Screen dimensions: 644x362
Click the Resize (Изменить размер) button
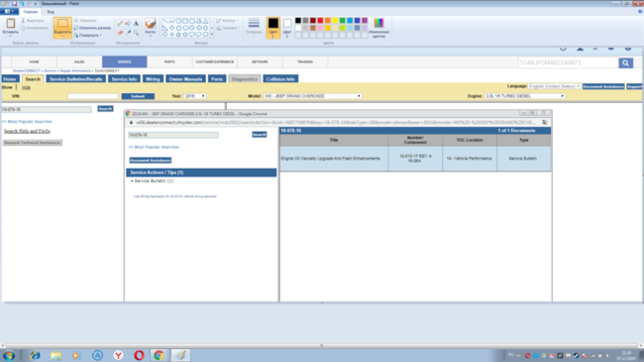click(92, 28)
